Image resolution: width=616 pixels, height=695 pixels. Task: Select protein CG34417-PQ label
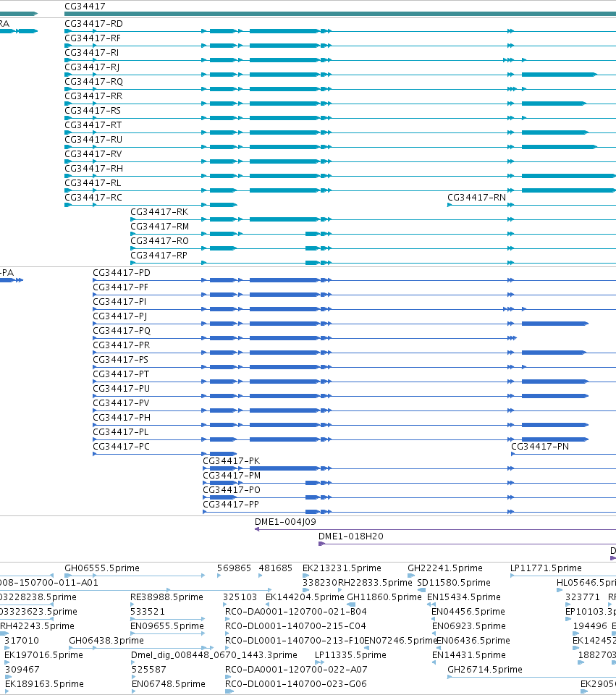pos(122,331)
